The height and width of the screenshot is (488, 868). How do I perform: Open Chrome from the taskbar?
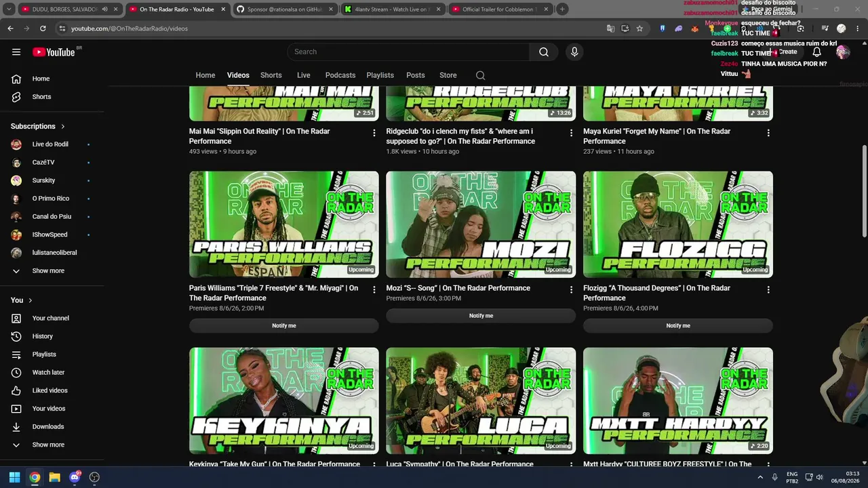pos(35,477)
